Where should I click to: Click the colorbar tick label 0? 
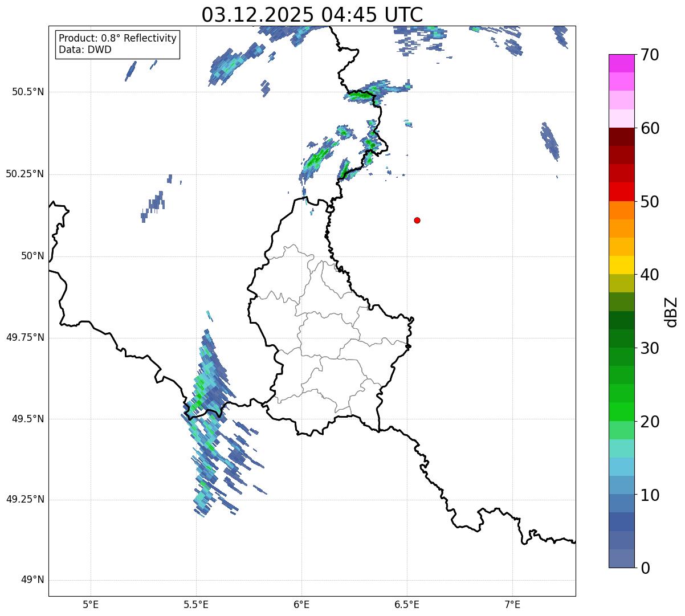(x=645, y=568)
